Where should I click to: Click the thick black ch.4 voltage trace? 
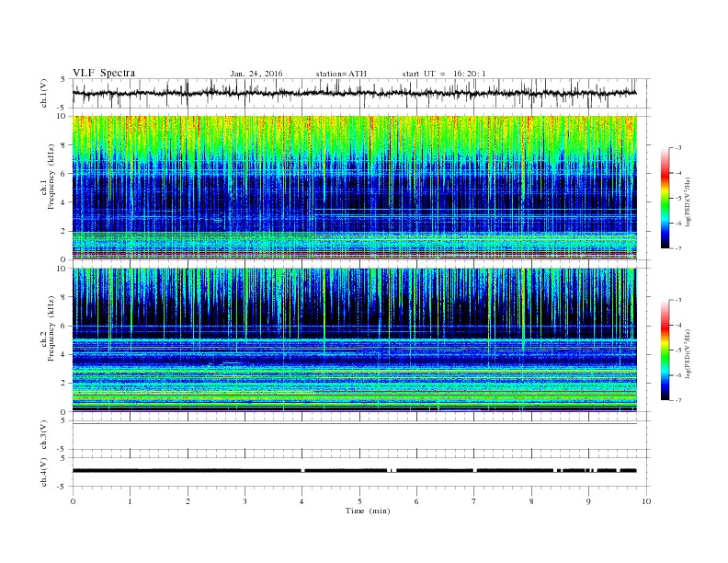tap(354, 471)
